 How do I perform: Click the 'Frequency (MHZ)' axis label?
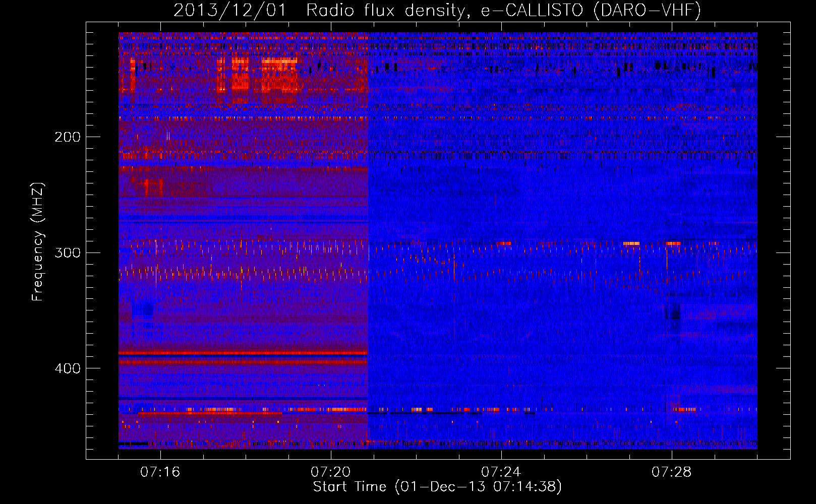[38, 242]
